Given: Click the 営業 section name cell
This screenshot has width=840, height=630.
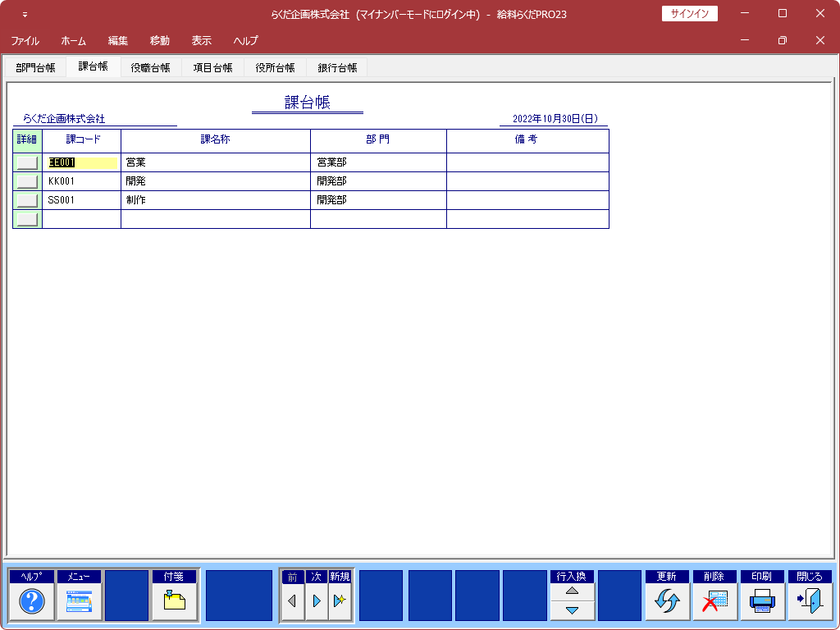Looking at the screenshot, I should [216, 162].
